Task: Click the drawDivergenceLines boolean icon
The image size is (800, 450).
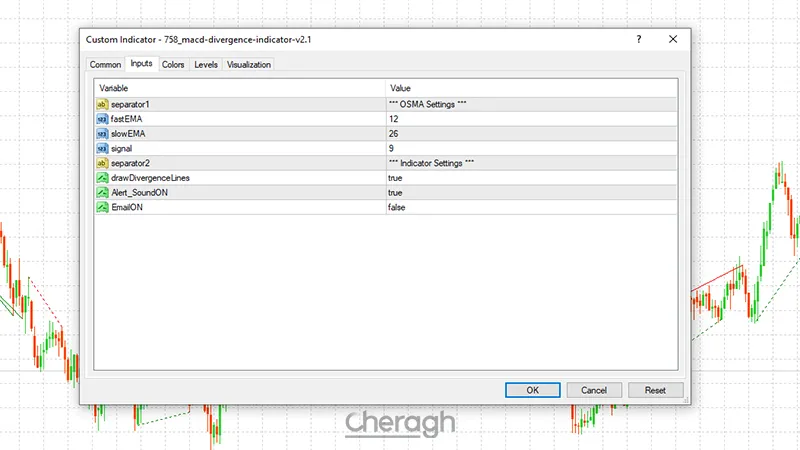Action: 102,177
